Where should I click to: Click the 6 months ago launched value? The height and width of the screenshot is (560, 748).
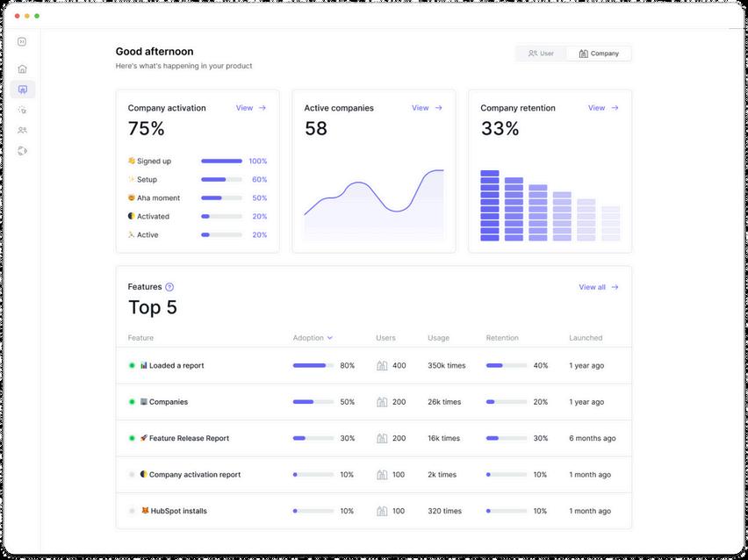pyautogui.click(x=592, y=438)
